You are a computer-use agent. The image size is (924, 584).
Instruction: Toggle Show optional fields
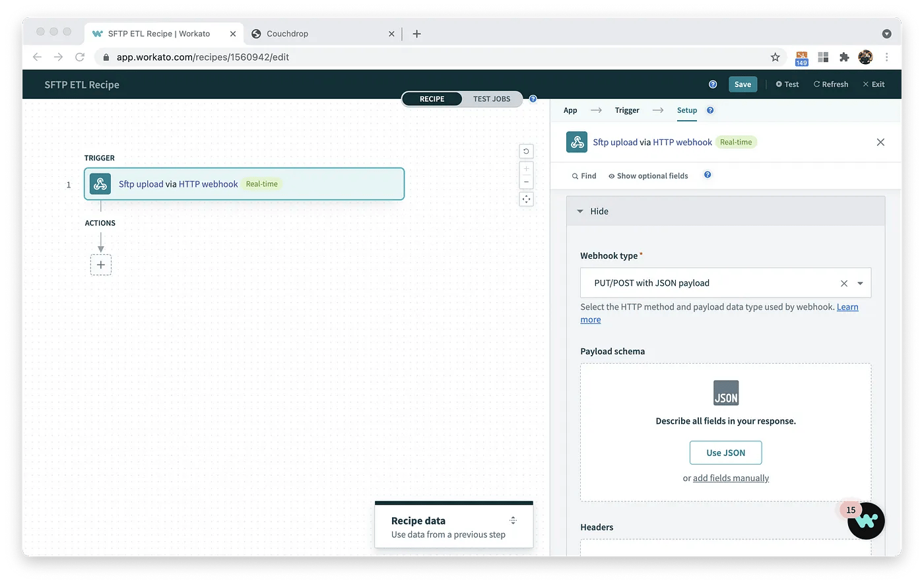click(648, 176)
